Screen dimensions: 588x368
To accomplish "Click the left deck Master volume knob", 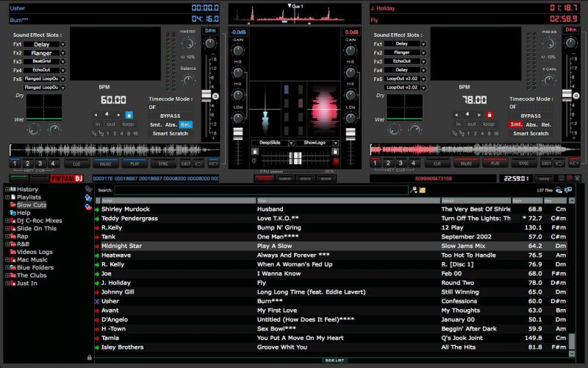I will click(x=188, y=44).
